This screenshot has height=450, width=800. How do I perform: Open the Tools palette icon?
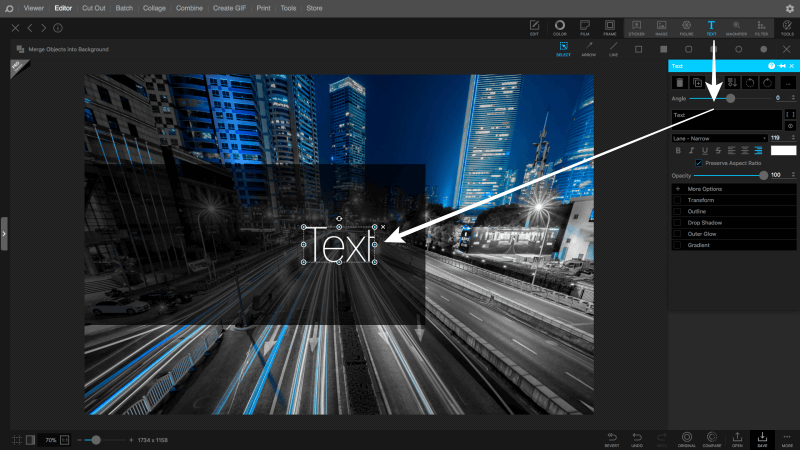[787, 28]
